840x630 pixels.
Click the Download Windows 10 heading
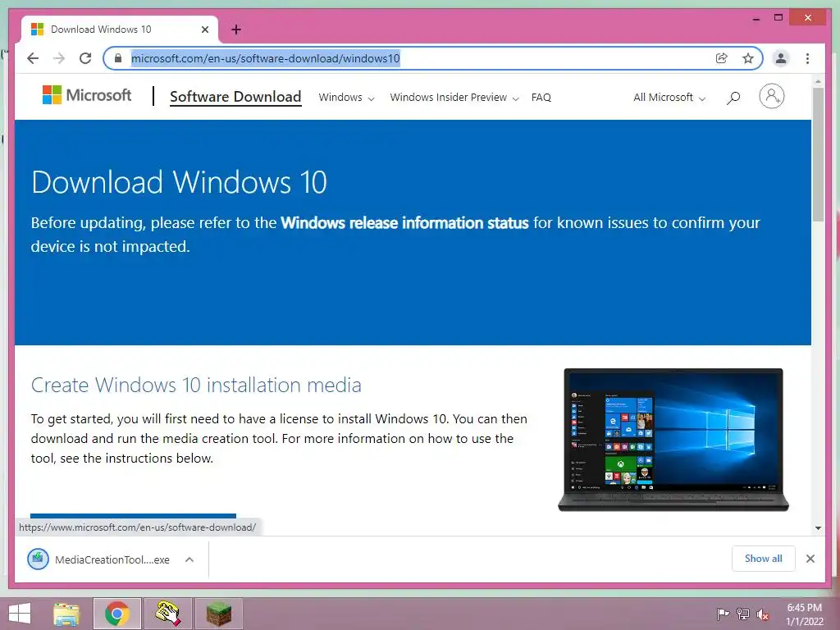[179, 182]
